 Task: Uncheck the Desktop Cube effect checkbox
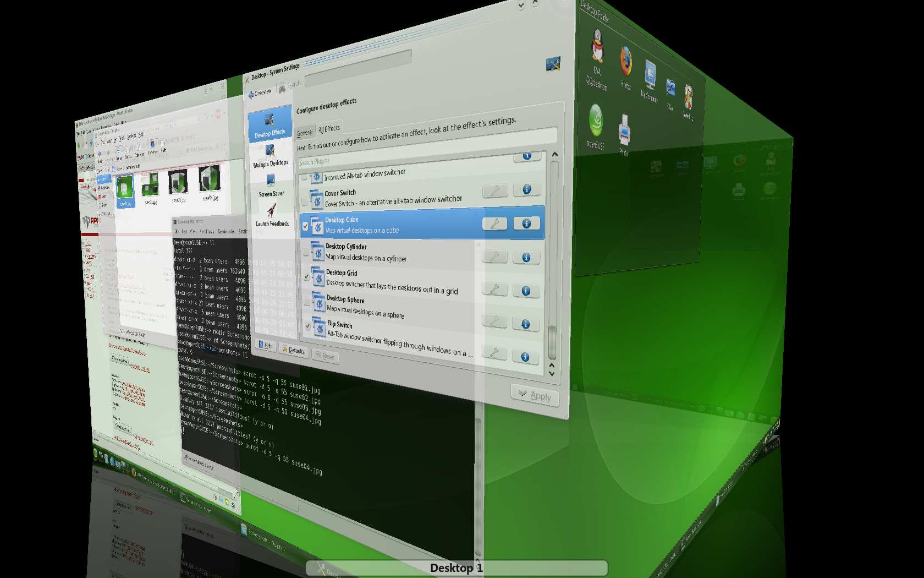[x=305, y=226]
